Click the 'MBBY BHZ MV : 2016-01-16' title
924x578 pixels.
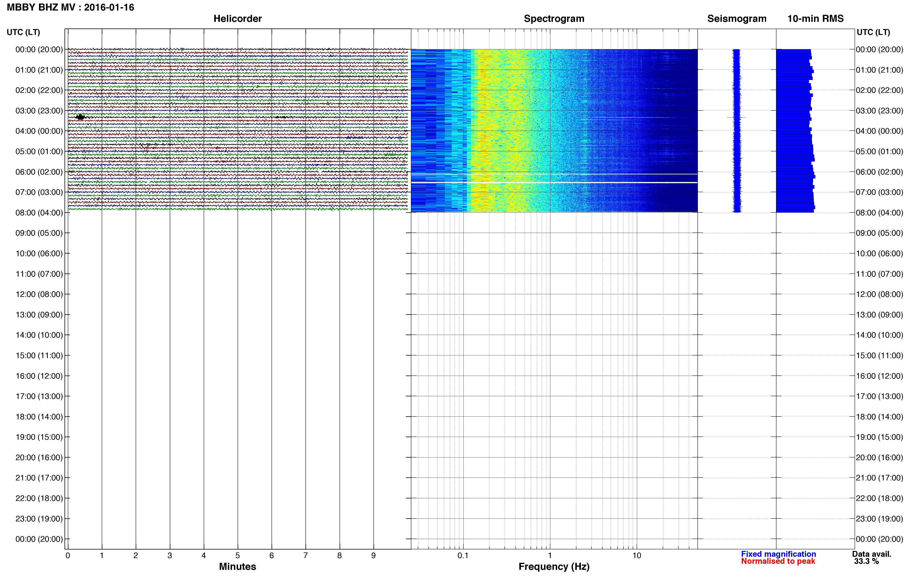pyautogui.click(x=70, y=7)
